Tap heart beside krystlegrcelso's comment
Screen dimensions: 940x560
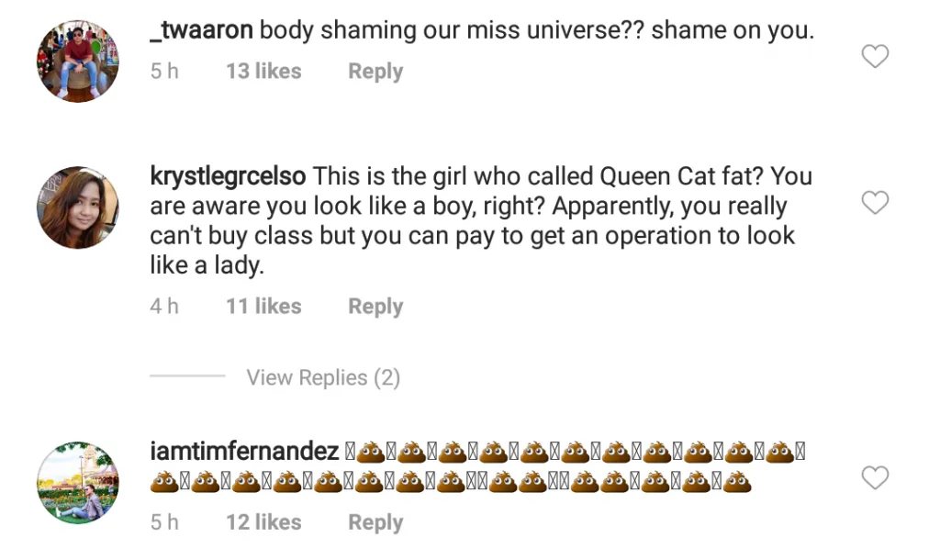(875, 203)
